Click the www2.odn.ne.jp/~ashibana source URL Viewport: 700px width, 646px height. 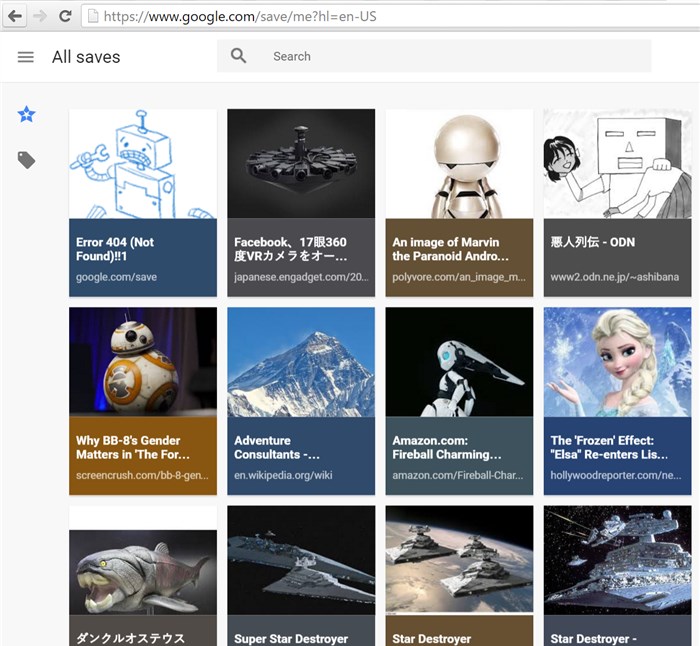tap(615, 277)
